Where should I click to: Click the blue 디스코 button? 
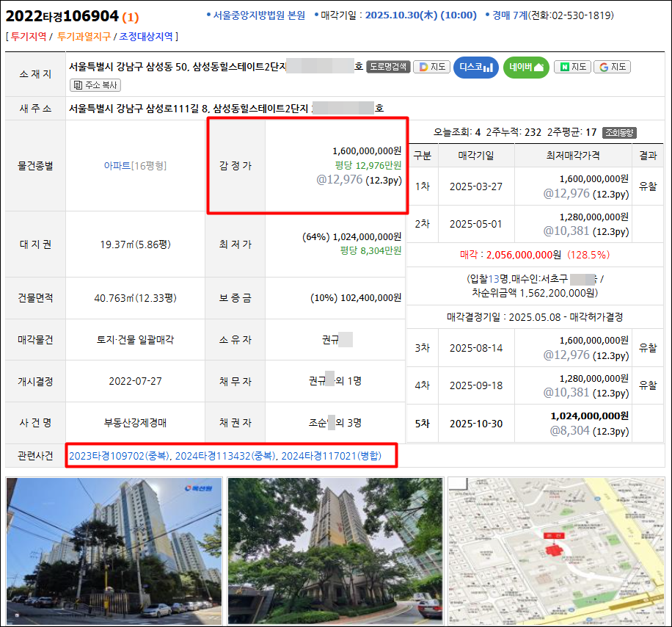(x=475, y=68)
